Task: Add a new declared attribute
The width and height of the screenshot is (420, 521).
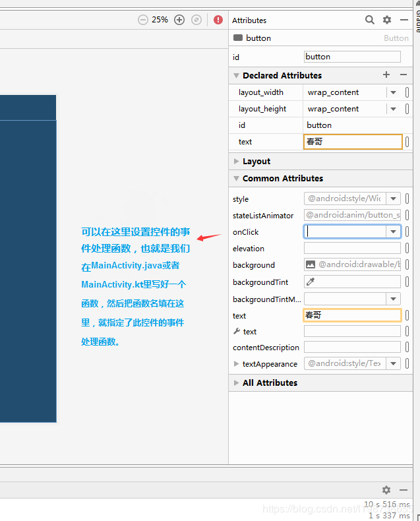Action: click(386, 75)
